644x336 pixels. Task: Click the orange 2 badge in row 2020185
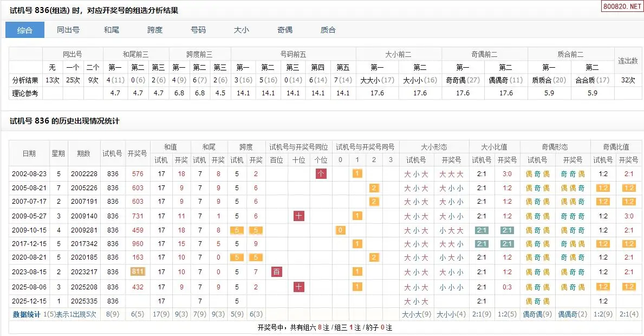tap(374, 257)
